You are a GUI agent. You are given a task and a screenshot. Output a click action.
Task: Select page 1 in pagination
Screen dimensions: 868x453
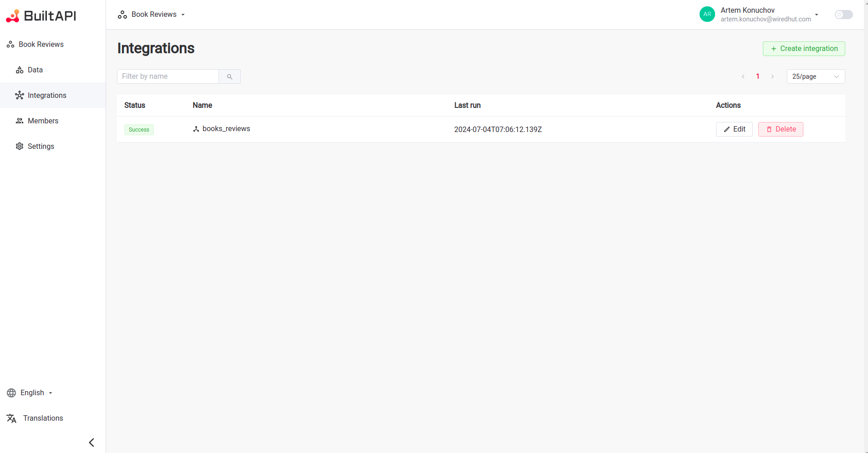(x=758, y=76)
